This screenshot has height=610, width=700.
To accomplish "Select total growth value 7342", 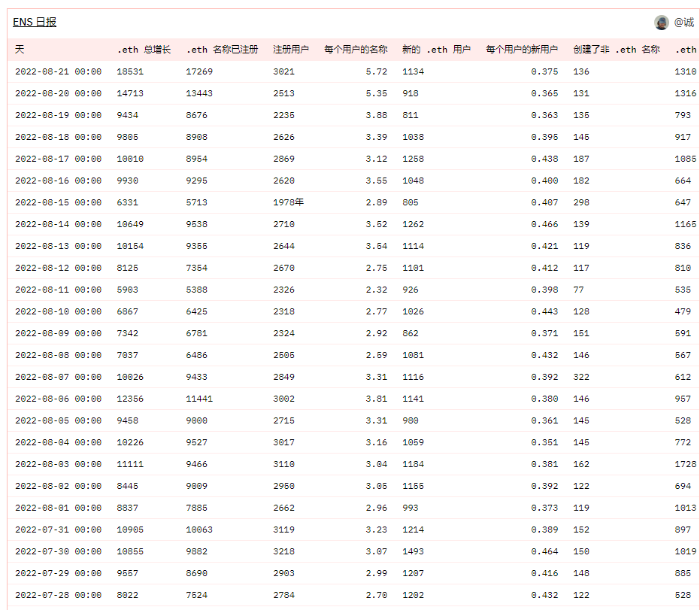I will [x=127, y=333].
